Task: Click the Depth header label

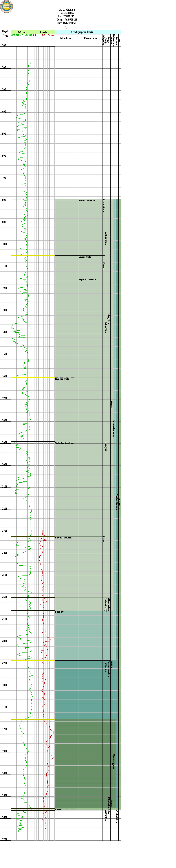Action: point(6,31)
